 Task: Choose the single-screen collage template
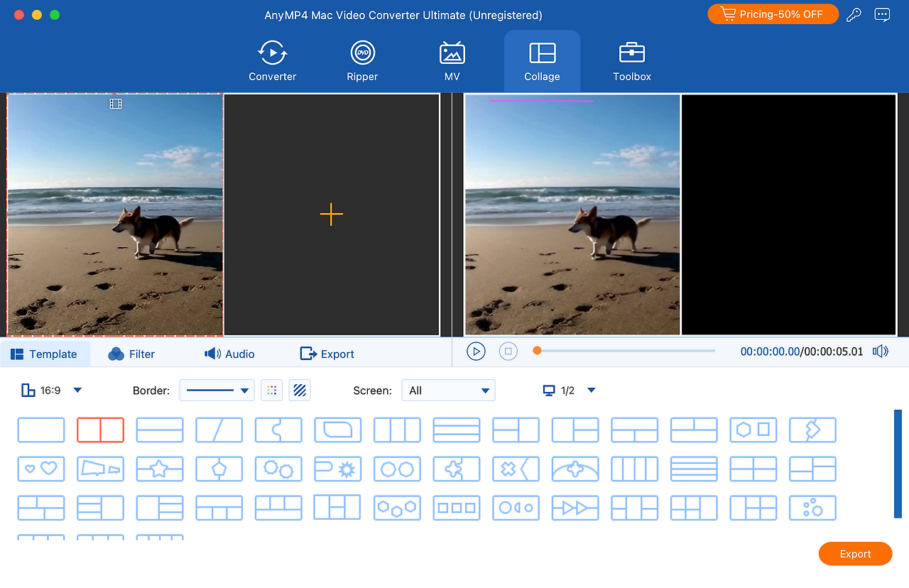41,430
